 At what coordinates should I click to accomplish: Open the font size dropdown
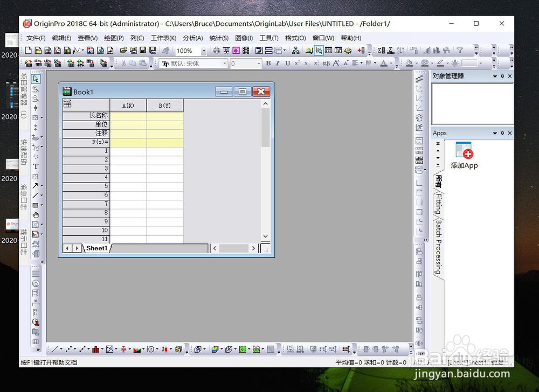click(259, 64)
